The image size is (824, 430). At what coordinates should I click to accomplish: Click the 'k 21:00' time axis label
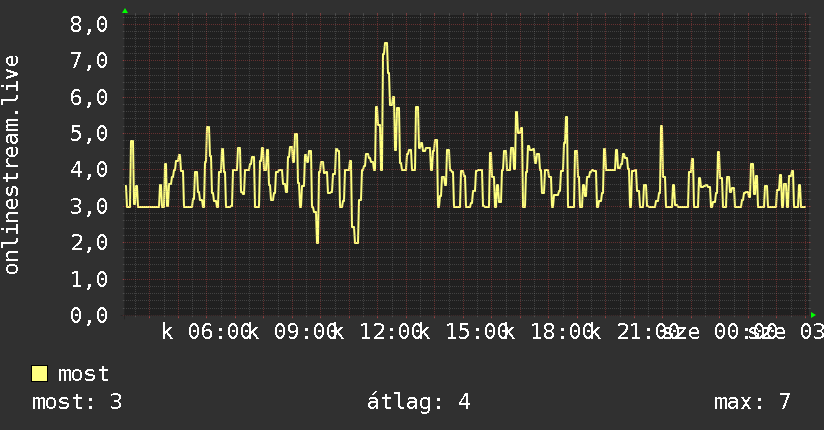pyautogui.click(x=634, y=332)
